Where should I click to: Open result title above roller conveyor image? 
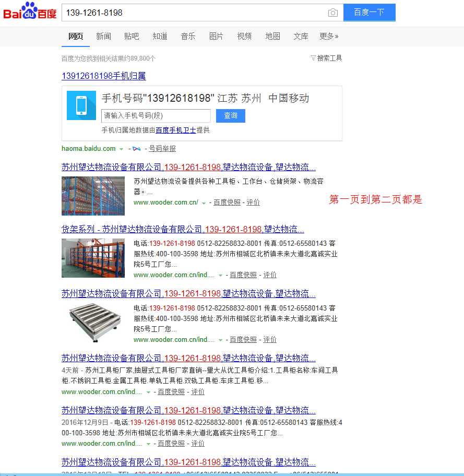click(188, 293)
